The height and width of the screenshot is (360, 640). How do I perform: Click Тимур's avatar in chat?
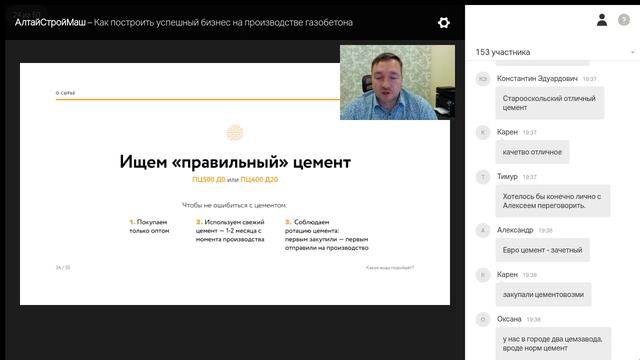[483, 177]
